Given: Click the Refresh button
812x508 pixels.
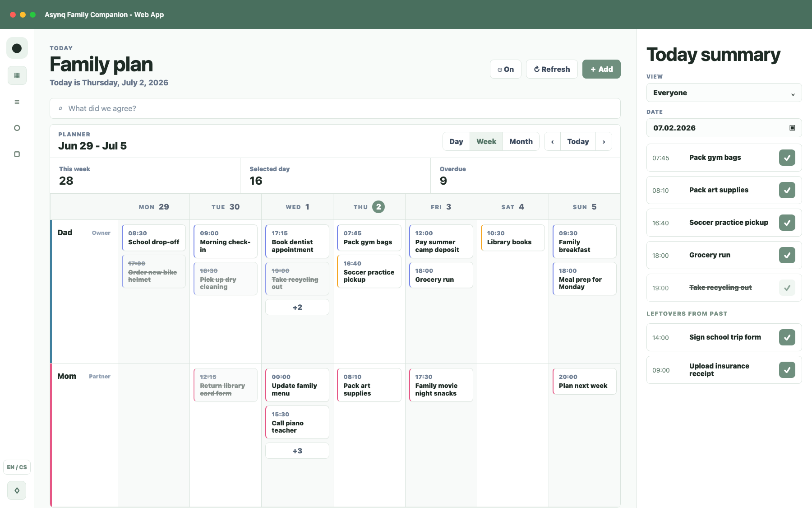Looking at the screenshot, I should 552,69.
